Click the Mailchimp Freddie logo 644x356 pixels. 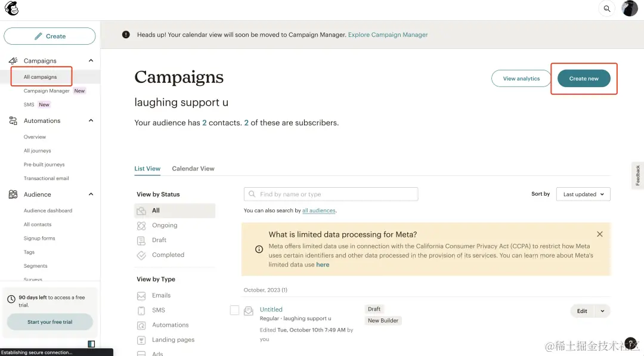[11, 8]
